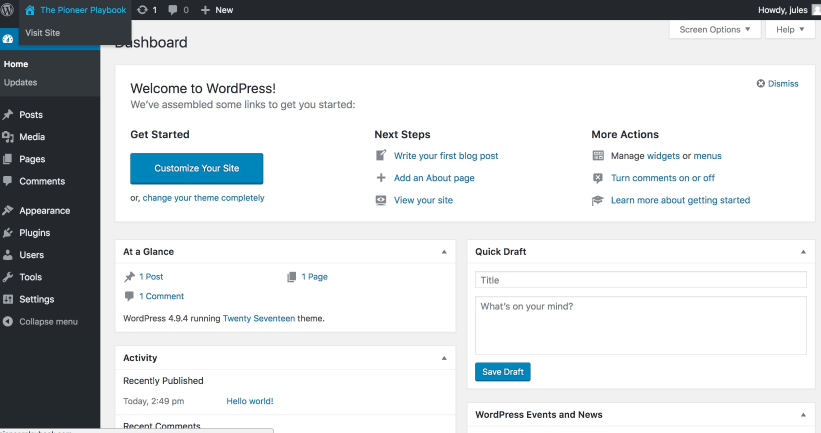Click the widgets icon beside Manage widgets
This screenshot has height=433, width=821.
598,156
